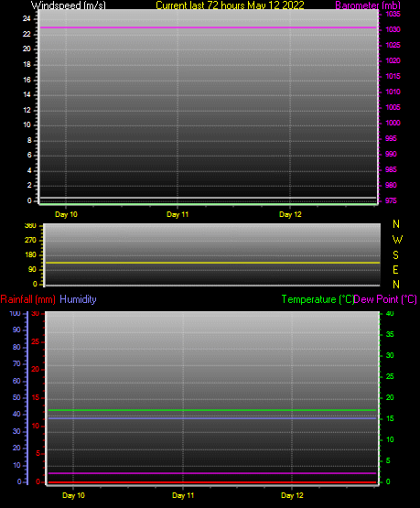Click the 270 tick on the wind direction axis

[30, 241]
